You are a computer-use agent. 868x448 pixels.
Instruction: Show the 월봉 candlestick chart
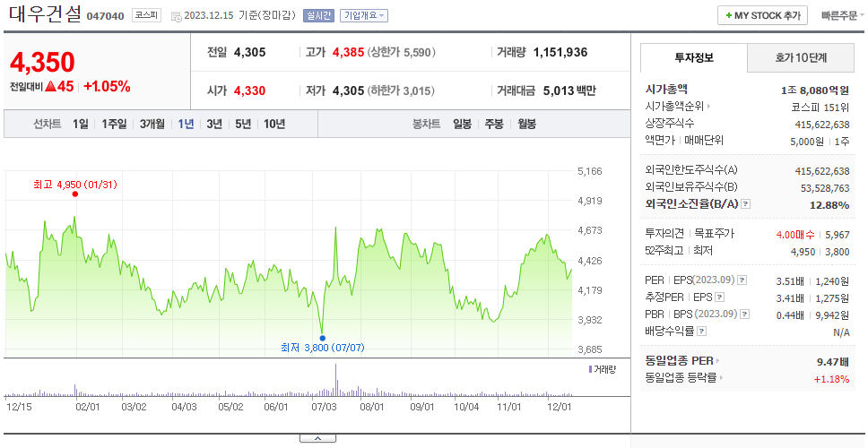(527, 124)
